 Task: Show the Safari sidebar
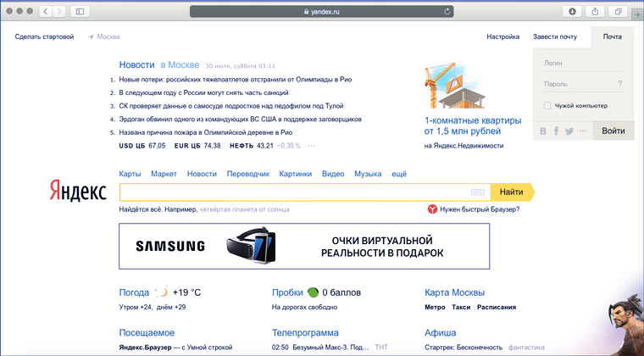(80, 12)
